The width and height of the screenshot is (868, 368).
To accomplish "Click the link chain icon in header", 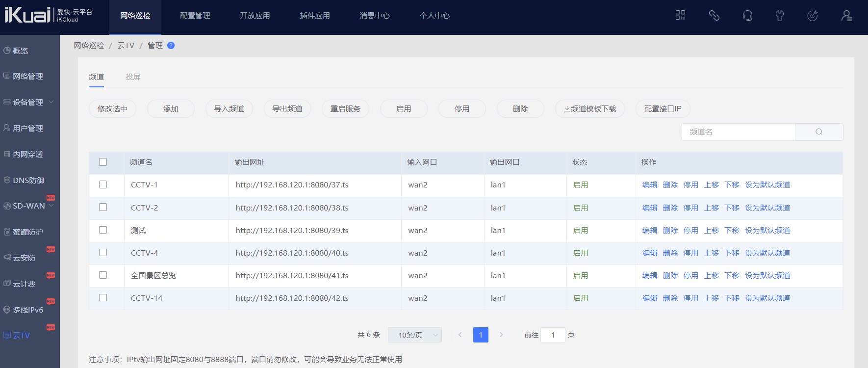I will [x=714, y=15].
